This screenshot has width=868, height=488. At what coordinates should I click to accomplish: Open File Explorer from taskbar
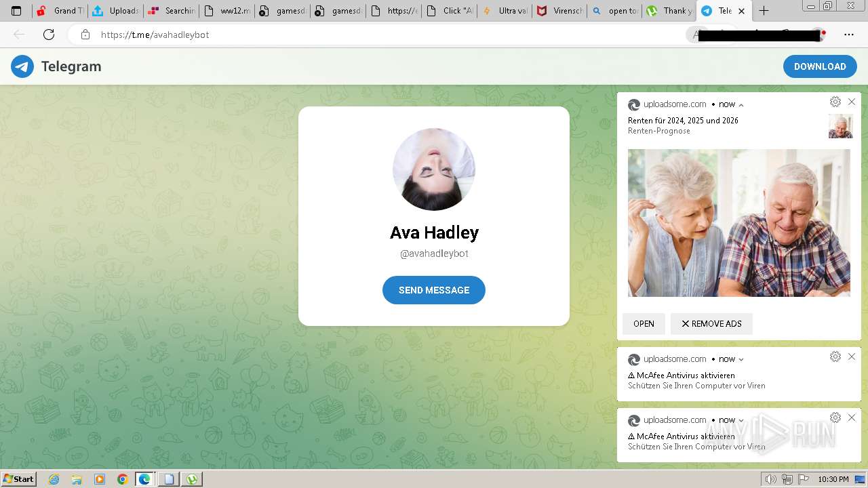click(x=77, y=479)
